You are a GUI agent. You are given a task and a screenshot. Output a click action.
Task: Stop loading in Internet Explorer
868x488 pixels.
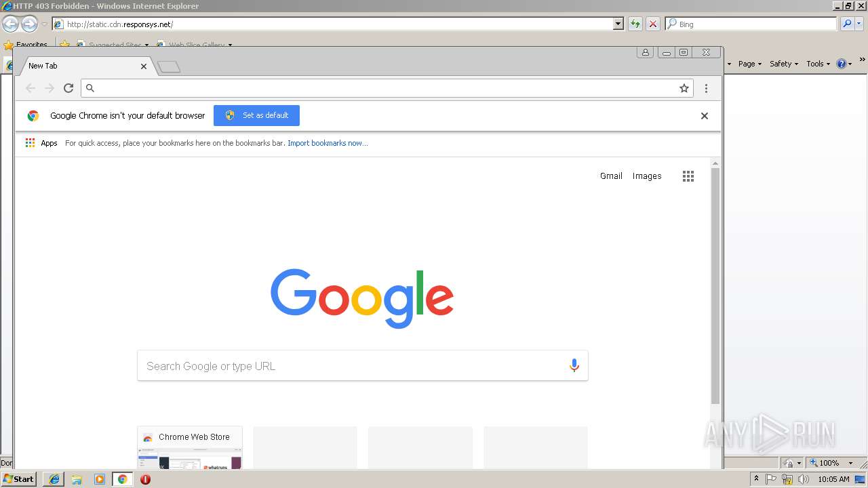(x=653, y=24)
